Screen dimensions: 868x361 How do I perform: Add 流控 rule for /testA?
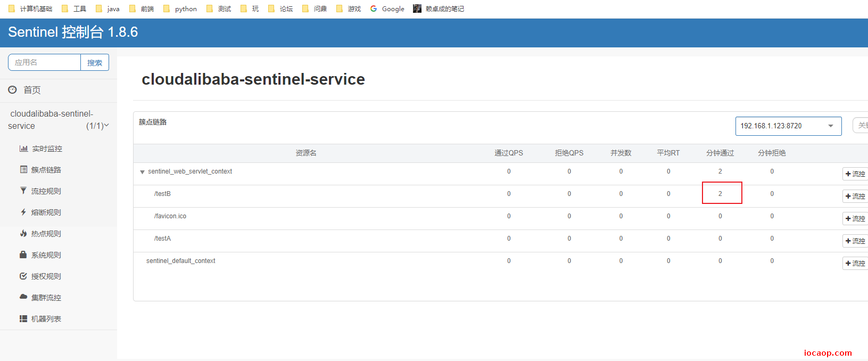click(855, 241)
